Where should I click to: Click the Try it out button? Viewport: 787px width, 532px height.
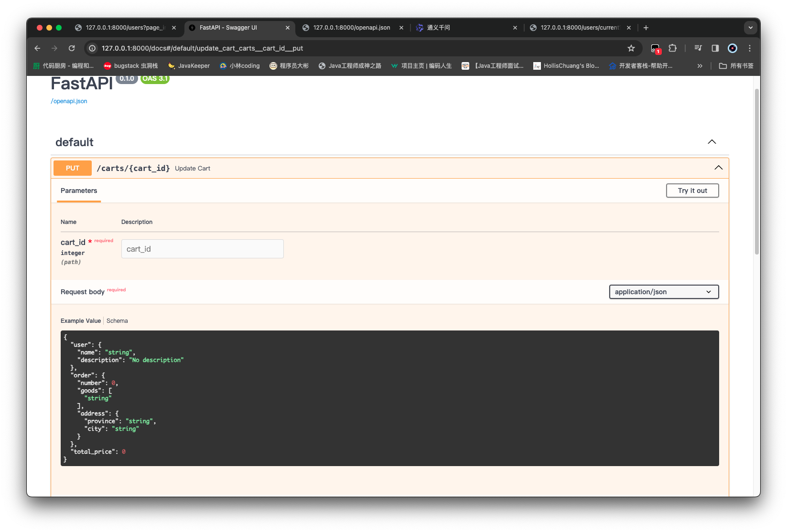point(692,191)
